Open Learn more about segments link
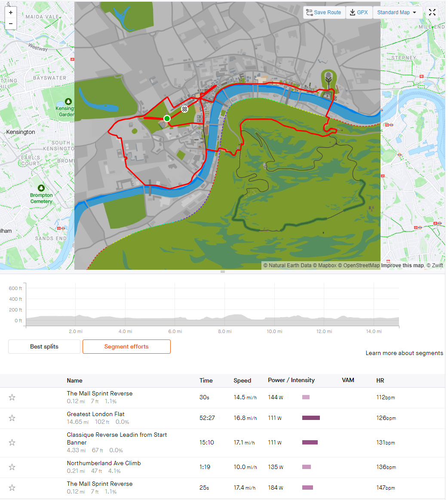Viewport: 448px width, 500px height. [x=404, y=353]
